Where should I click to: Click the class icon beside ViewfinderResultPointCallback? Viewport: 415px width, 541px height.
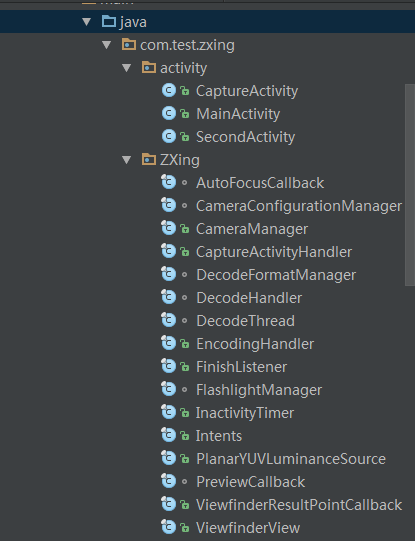169,504
